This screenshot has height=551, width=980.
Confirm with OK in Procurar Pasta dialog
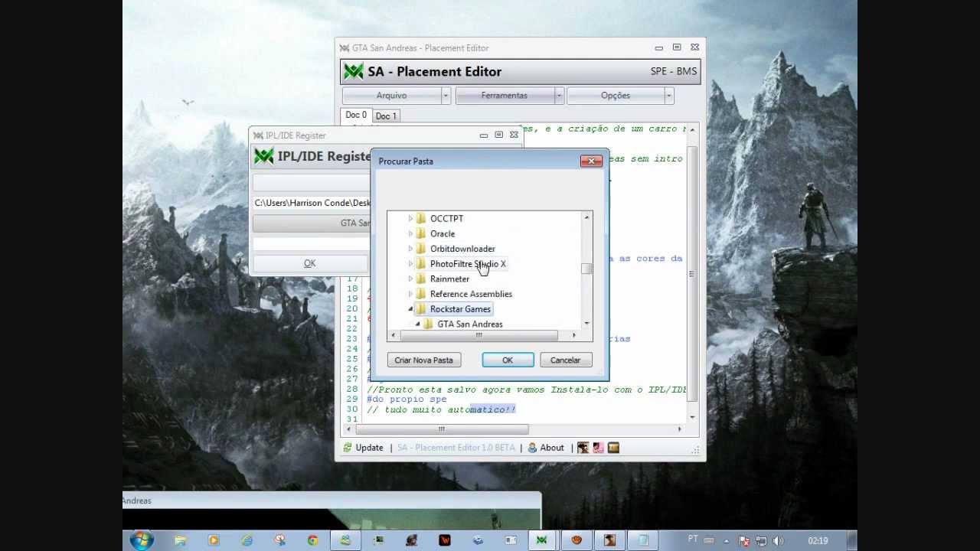(508, 360)
